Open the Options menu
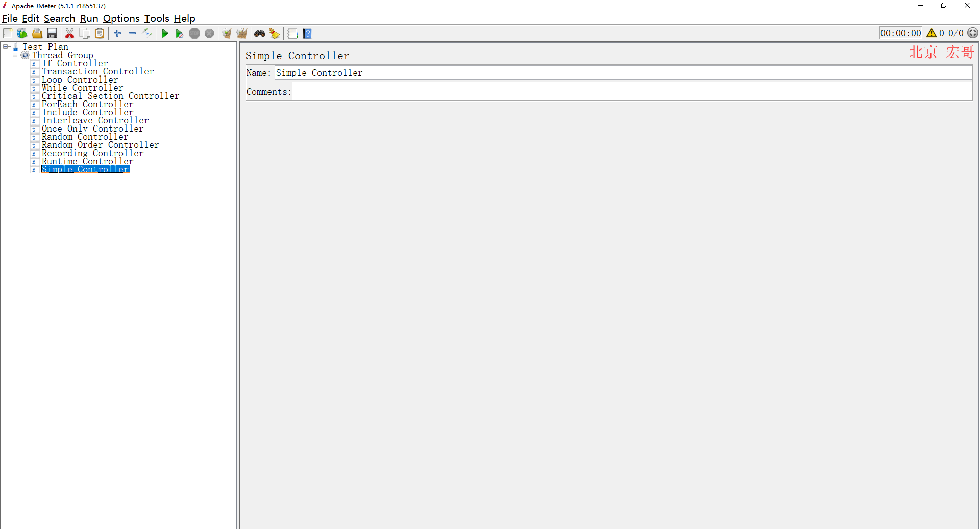Screen dimensions: 980x529 tap(121, 18)
